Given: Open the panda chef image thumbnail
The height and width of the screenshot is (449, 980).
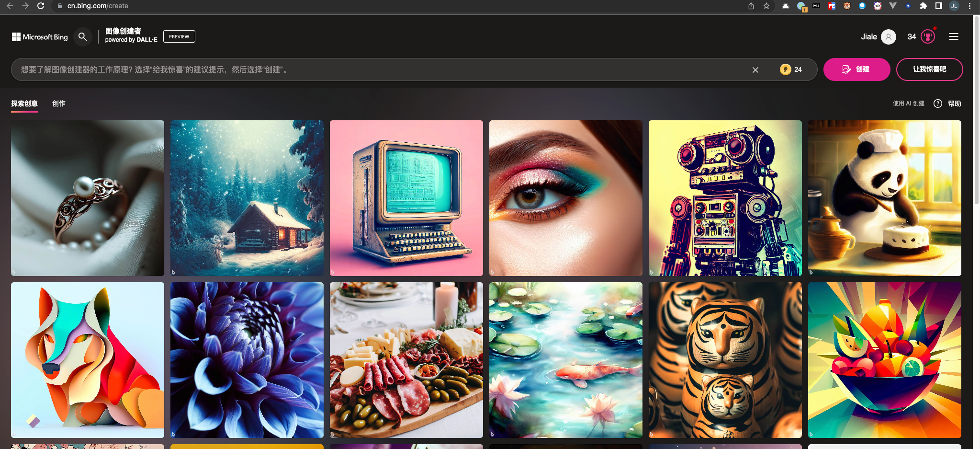Looking at the screenshot, I should point(884,198).
